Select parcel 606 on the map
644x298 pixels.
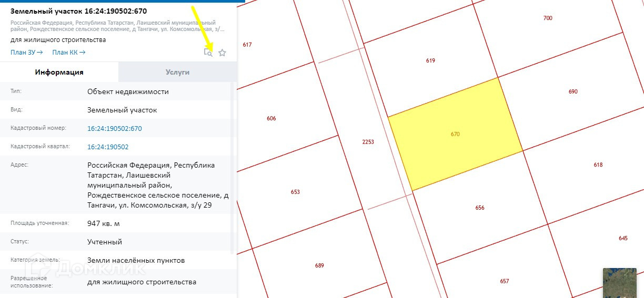tap(271, 118)
